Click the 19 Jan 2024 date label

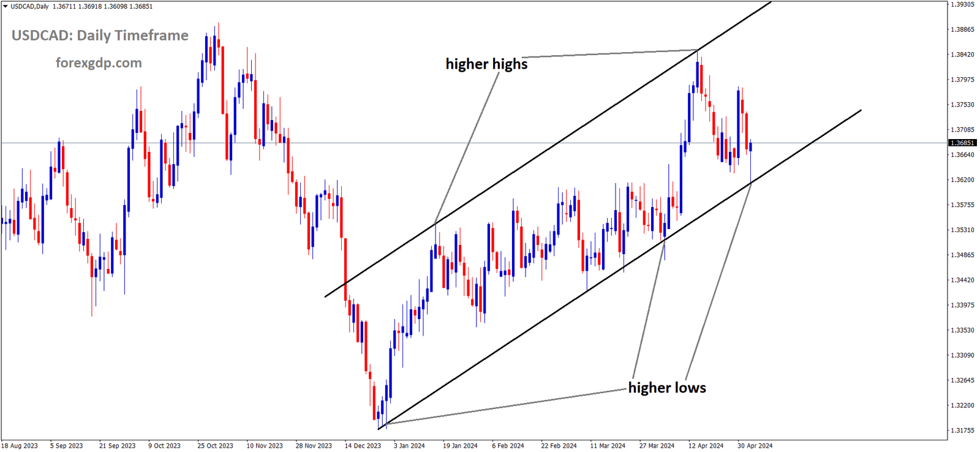point(461,446)
